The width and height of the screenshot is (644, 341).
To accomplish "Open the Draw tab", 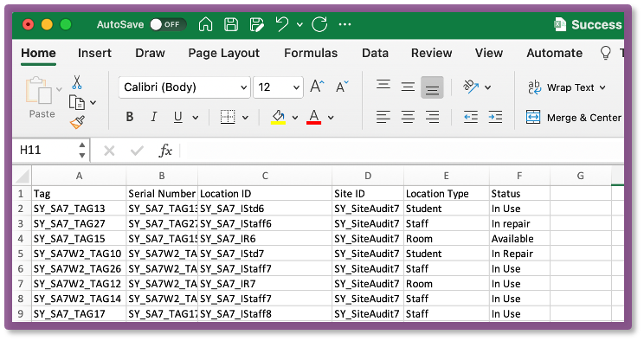I will pos(150,53).
